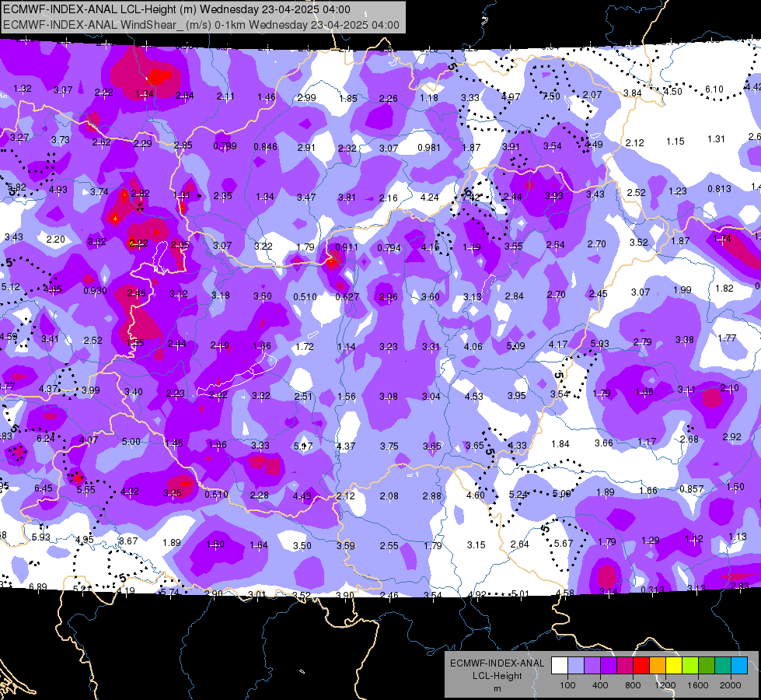Click the legend tick label 100
The width and height of the screenshot is (761, 700).
[567, 685]
